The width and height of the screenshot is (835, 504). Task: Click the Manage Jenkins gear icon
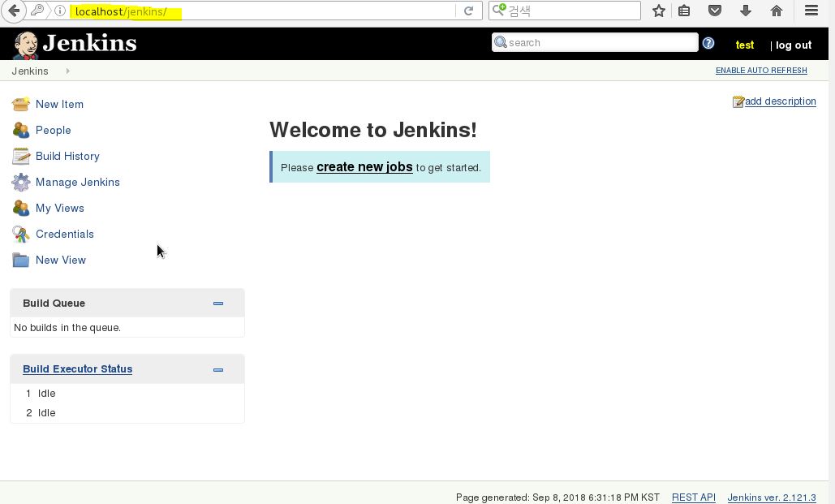click(21, 183)
